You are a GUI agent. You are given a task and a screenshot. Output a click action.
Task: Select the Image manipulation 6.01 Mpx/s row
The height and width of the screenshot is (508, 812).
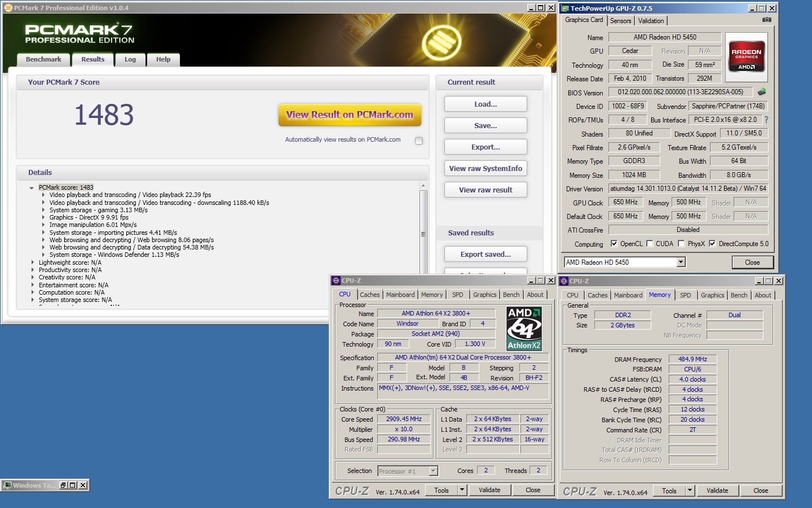(93, 225)
